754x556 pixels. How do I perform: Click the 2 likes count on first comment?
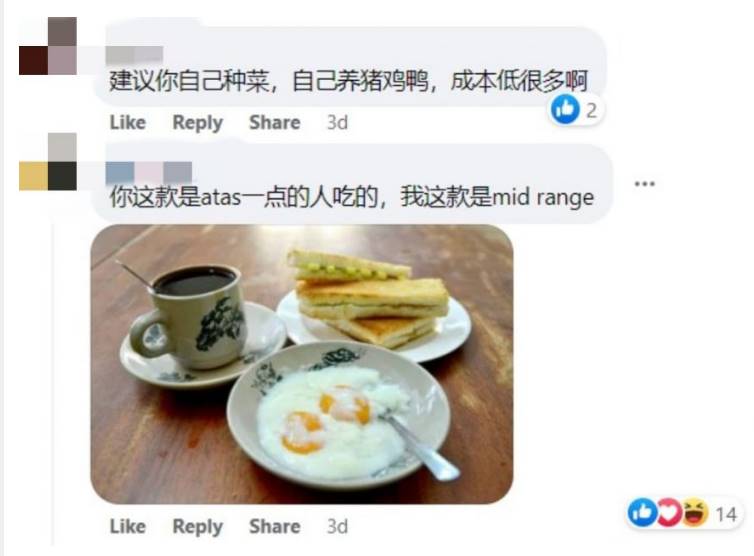coord(591,111)
